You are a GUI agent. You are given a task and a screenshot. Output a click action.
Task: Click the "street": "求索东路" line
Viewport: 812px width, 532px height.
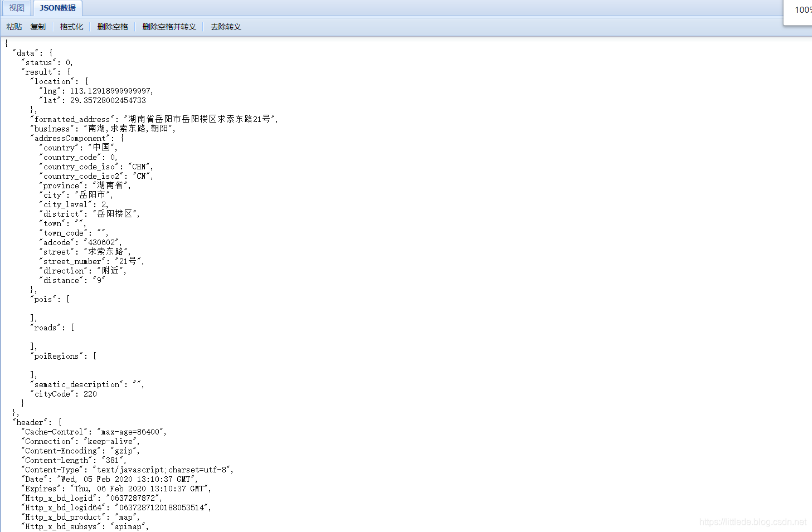(x=85, y=252)
